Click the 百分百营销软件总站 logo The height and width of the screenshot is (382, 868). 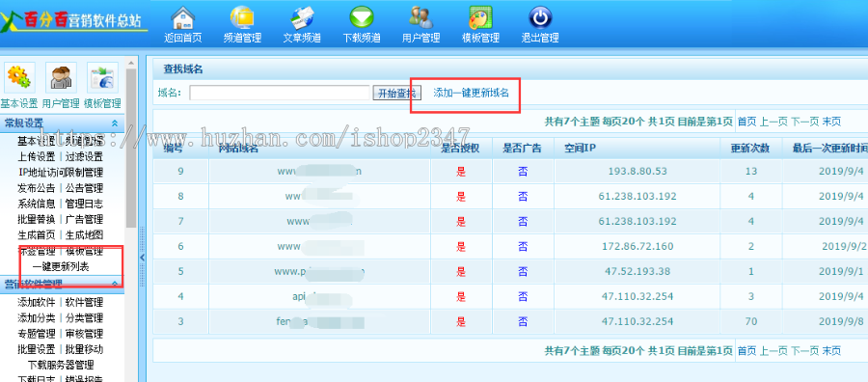click(74, 20)
